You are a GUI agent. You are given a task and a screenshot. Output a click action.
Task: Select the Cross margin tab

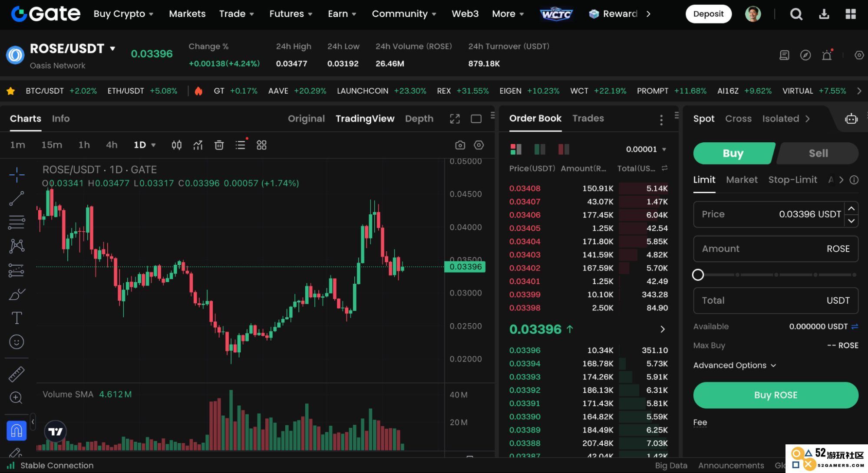[x=738, y=118]
